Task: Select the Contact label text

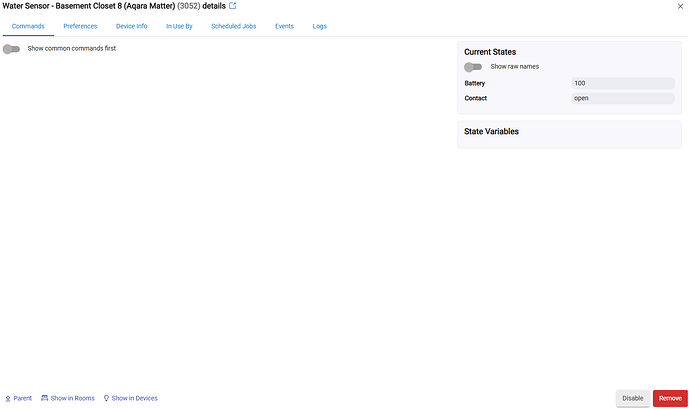Action: click(x=476, y=98)
